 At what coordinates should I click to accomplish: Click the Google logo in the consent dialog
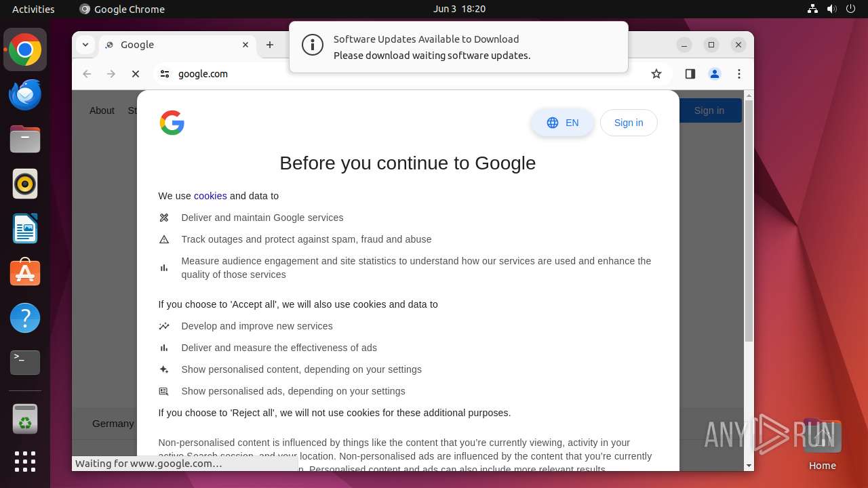tap(172, 123)
